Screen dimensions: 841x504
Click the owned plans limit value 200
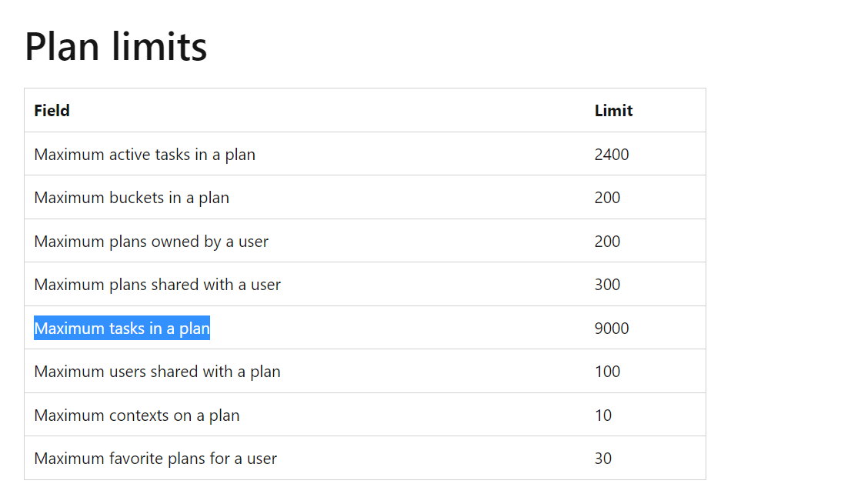point(607,242)
